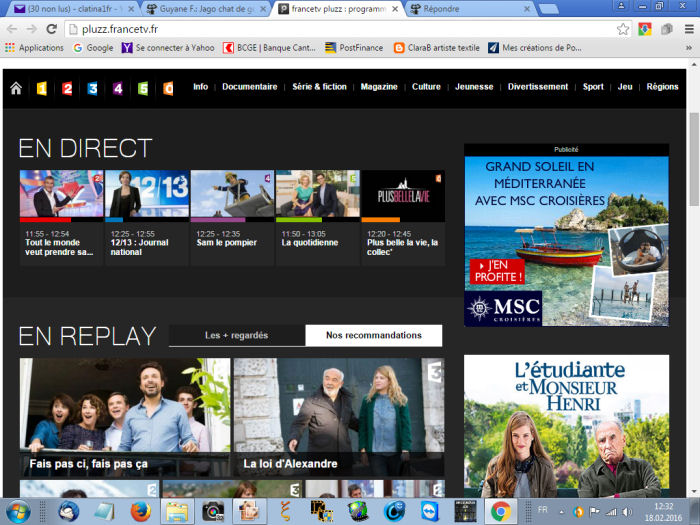Open the Info menu category
This screenshot has height=525, width=700.
point(200,87)
